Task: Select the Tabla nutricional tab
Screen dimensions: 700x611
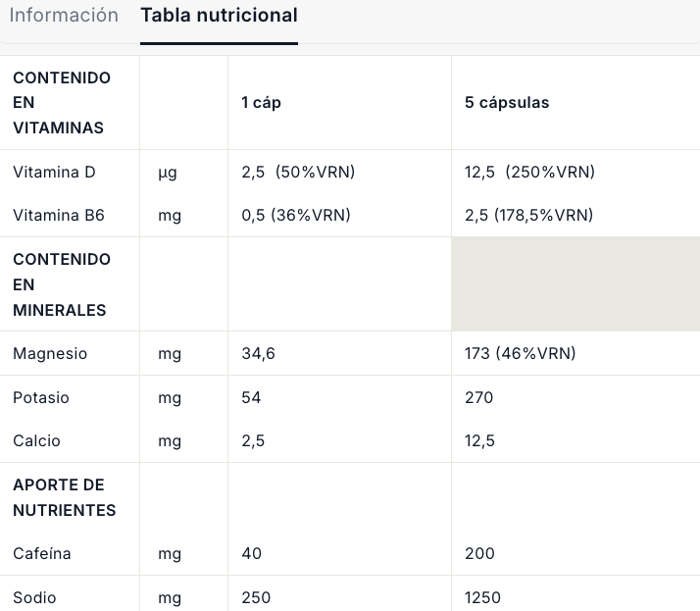Action: tap(219, 16)
